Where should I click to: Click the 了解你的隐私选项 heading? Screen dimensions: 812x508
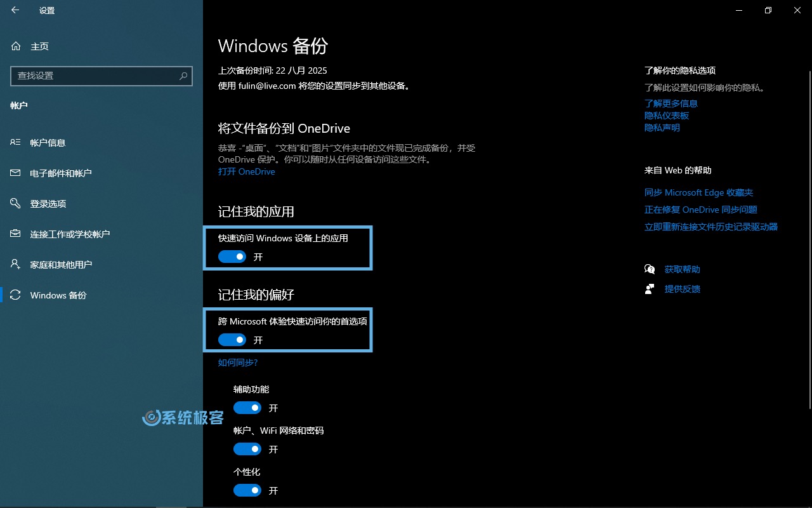tap(680, 70)
